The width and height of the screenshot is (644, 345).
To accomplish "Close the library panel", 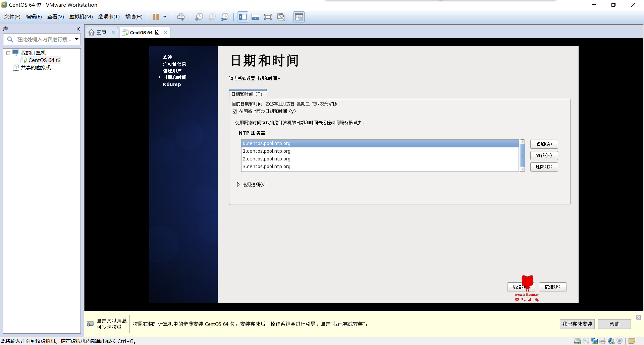I will coord(78,29).
